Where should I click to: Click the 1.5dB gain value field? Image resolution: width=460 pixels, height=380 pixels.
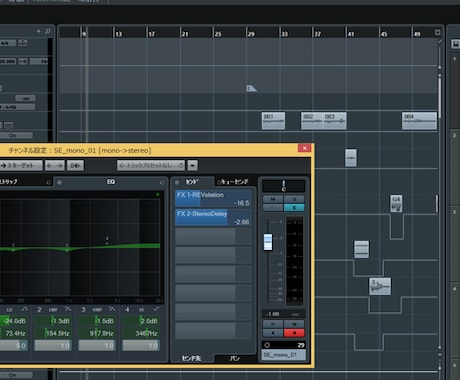97,321
